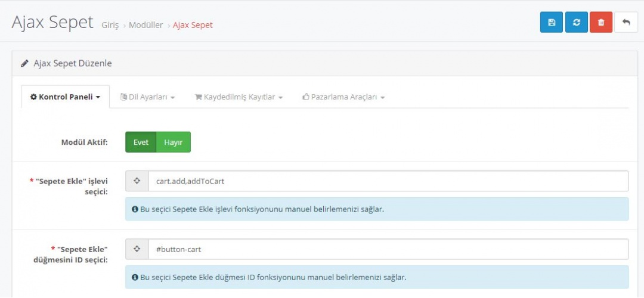The width and height of the screenshot is (644, 298).
Task: Focus the #button-cart text field
Action: 388,249
